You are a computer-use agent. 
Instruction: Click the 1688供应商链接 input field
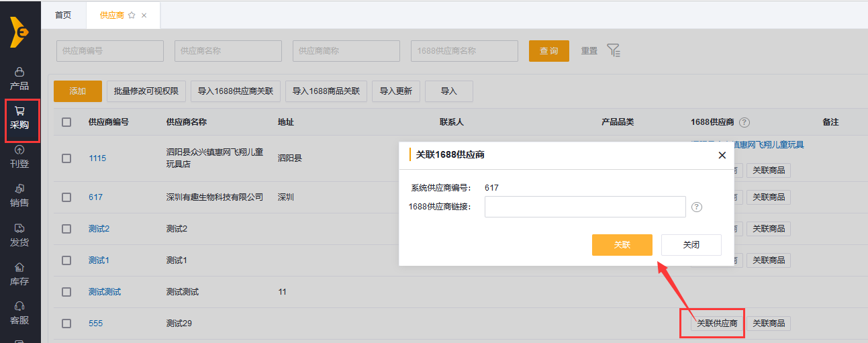coord(585,207)
